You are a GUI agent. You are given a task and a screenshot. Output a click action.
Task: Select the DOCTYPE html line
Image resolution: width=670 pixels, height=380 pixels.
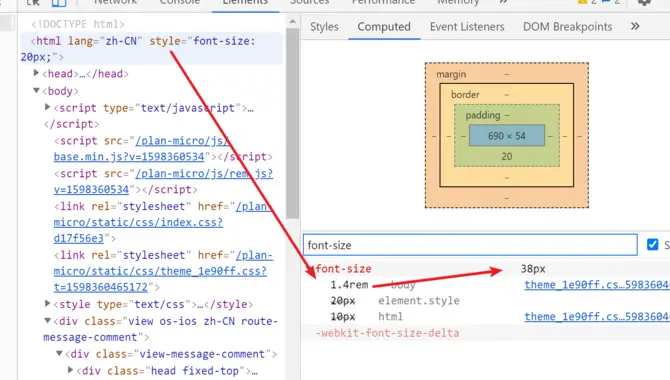coord(77,24)
